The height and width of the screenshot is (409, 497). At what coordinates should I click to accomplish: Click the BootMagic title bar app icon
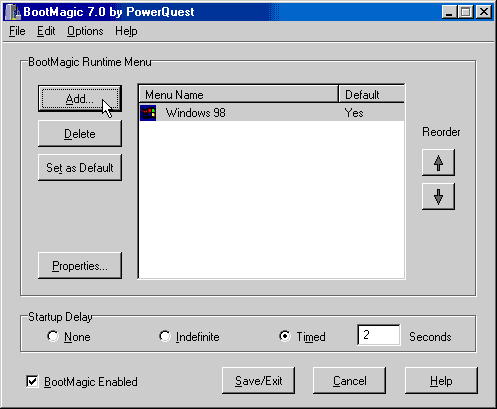point(13,12)
